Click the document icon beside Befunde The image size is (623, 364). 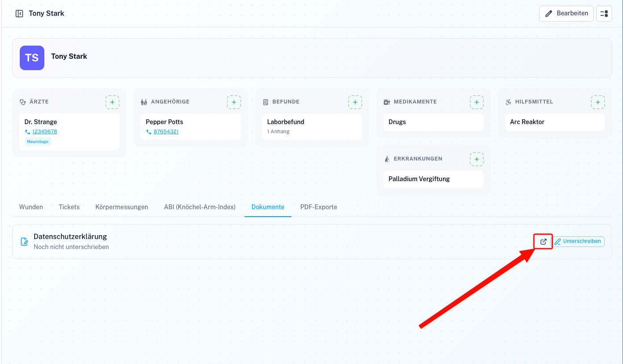(x=265, y=102)
